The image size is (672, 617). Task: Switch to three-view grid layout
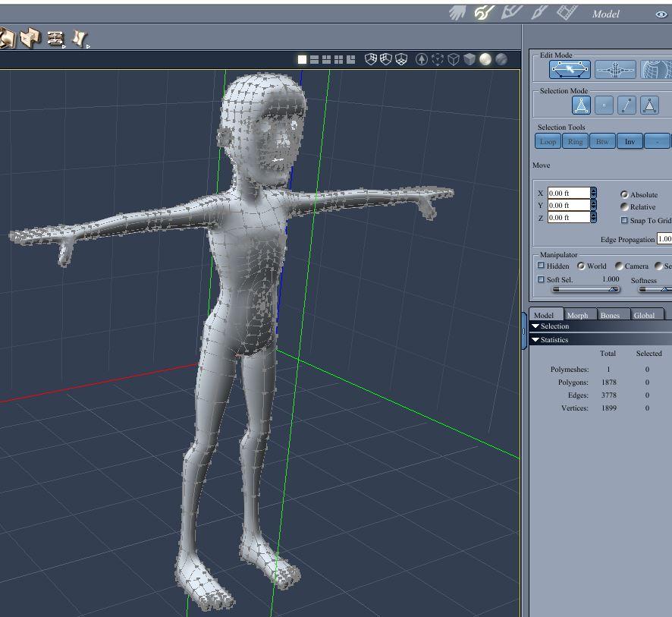click(327, 59)
